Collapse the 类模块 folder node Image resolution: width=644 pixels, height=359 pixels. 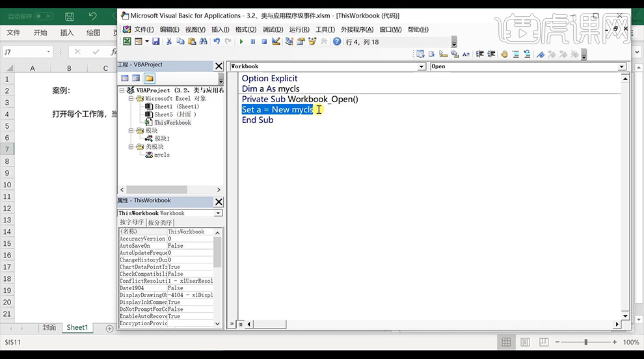[131, 147]
